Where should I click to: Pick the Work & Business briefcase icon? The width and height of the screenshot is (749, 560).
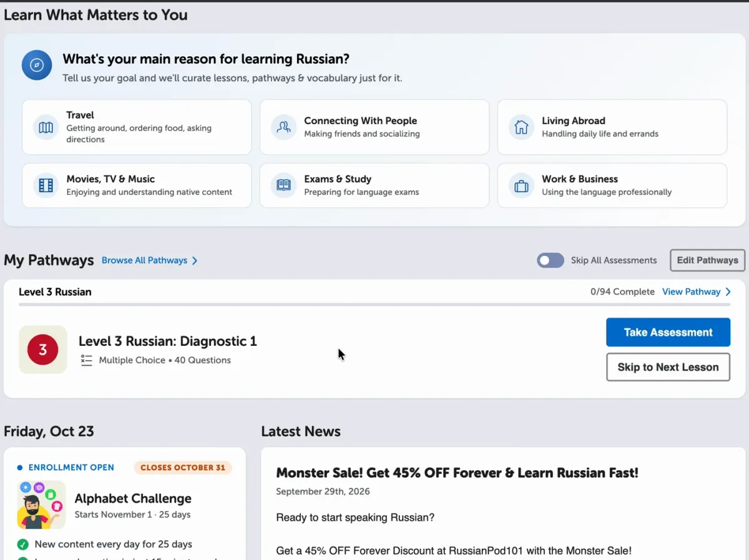click(x=522, y=185)
